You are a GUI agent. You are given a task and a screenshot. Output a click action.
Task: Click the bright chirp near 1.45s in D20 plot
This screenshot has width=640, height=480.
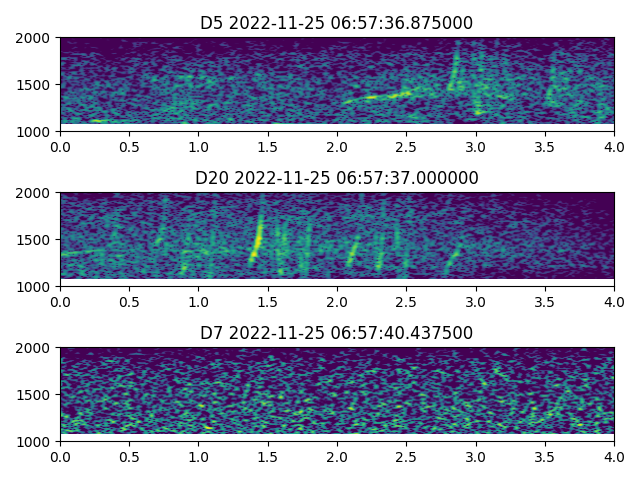[x=259, y=238]
